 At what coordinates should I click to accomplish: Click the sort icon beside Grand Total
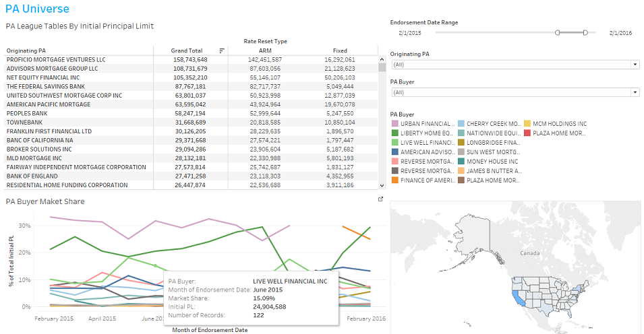point(222,51)
